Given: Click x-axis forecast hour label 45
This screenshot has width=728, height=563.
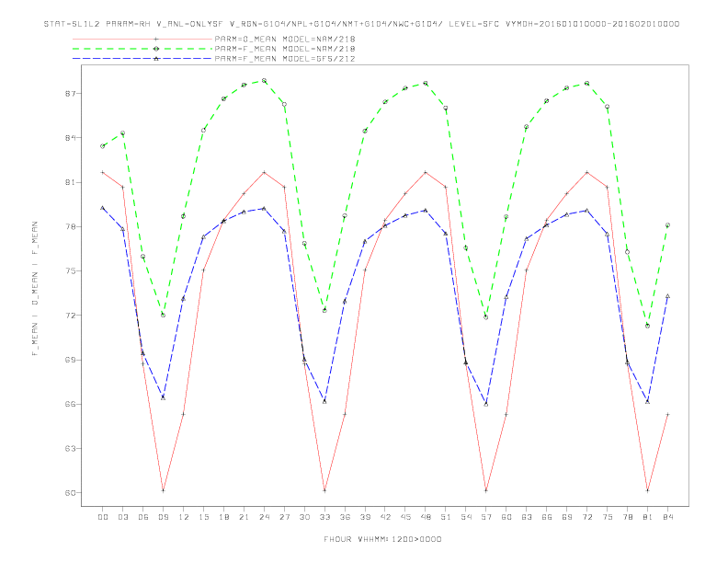Looking at the screenshot, I should 405,517.
